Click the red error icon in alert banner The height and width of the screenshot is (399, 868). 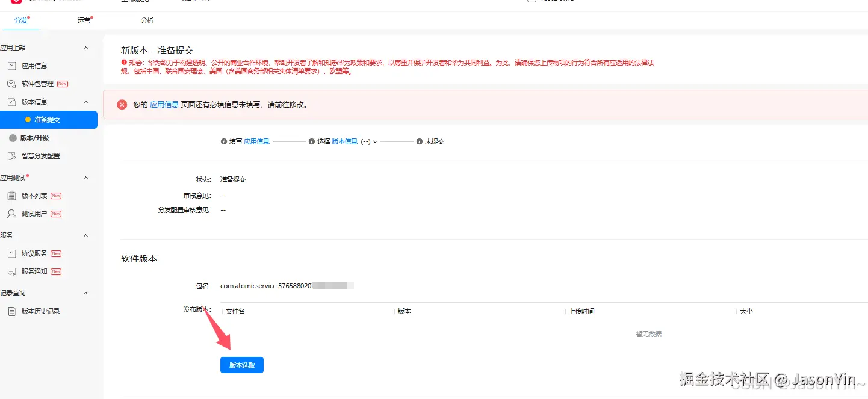tap(122, 104)
